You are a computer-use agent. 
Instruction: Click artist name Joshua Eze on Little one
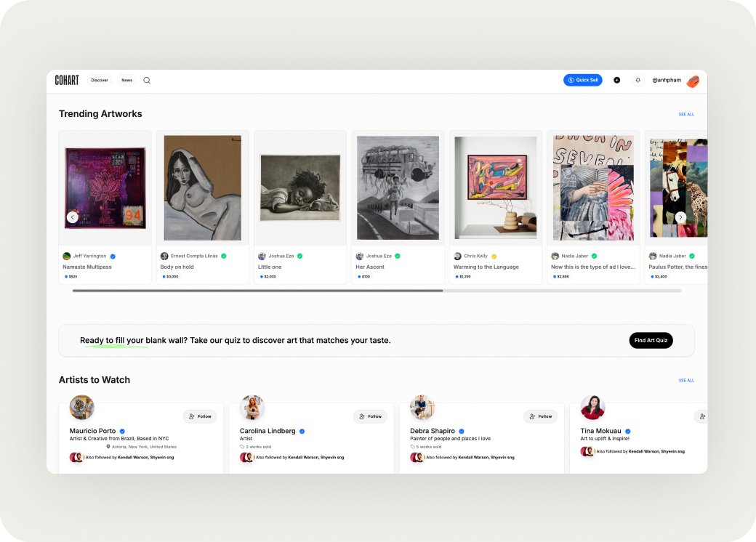(x=281, y=256)
